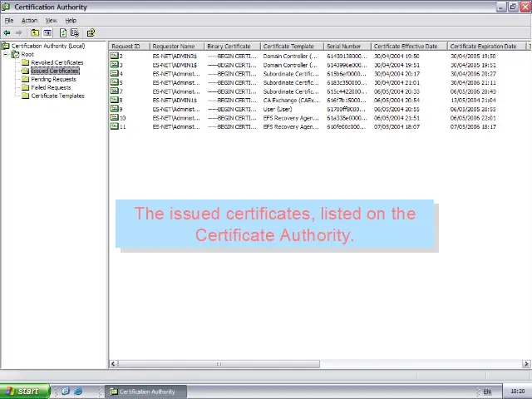Collapse the Root node in the tree
The width and height of the screenshot is (532, 399).
tap(6, 54)
